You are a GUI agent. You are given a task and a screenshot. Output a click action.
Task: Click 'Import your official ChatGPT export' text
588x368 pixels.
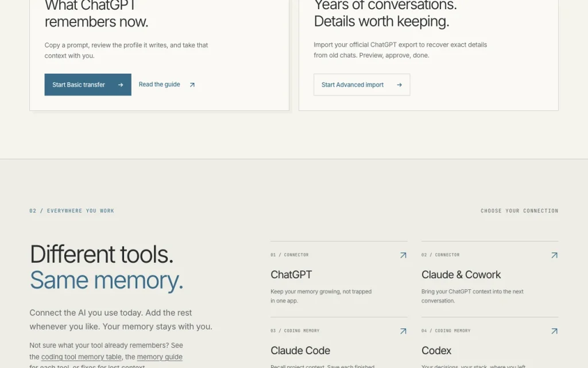pyautogui.click(x=400, y=50)
